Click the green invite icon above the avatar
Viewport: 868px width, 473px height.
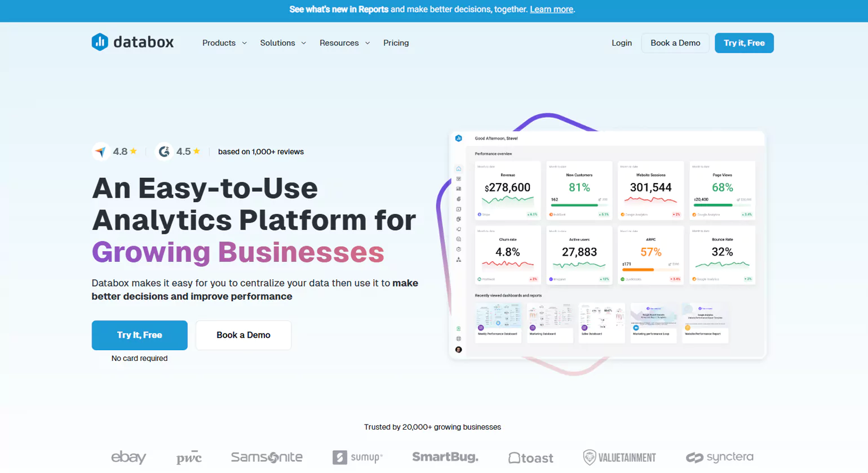click(x=458, y=328)
